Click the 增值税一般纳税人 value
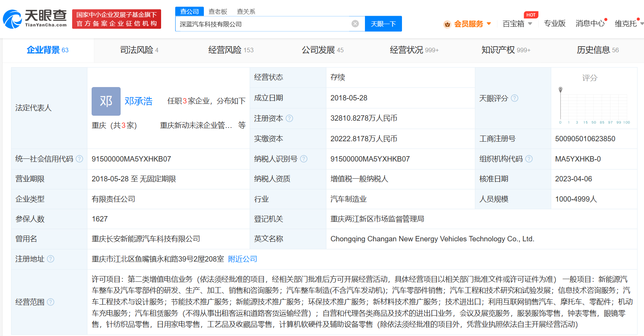Image resolution: width=644 pixels, height=336 pixels. click(359, 179)
